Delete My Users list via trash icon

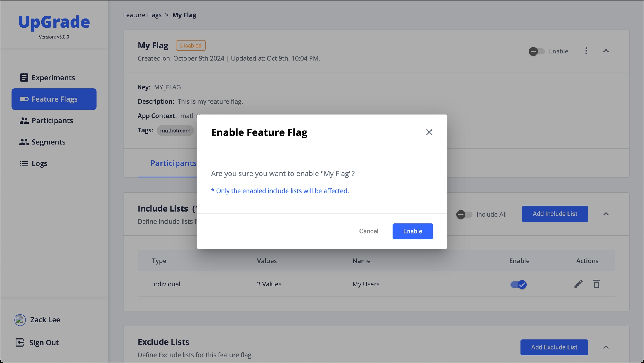point(596,284)
